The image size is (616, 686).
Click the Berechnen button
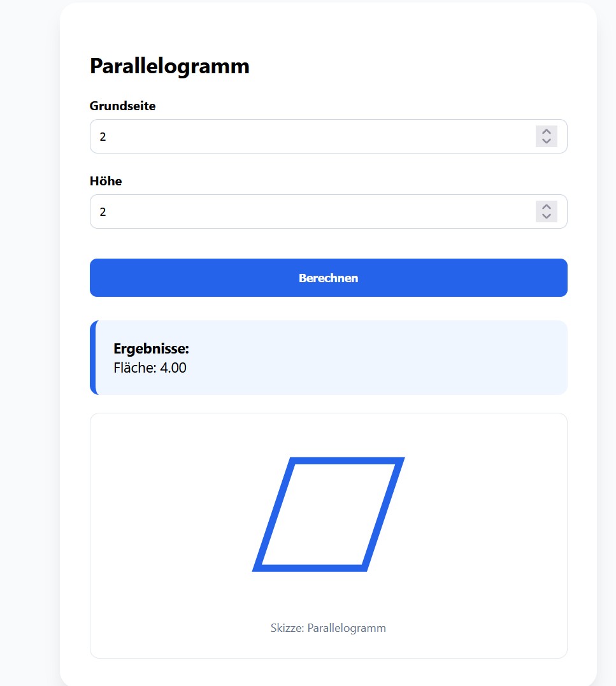tap(328, 278)
